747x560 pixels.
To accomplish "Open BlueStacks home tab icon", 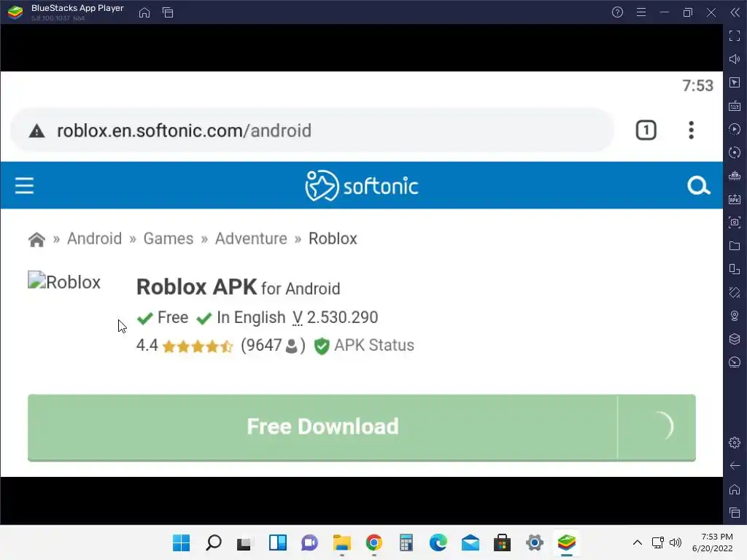I will [144, 12].
